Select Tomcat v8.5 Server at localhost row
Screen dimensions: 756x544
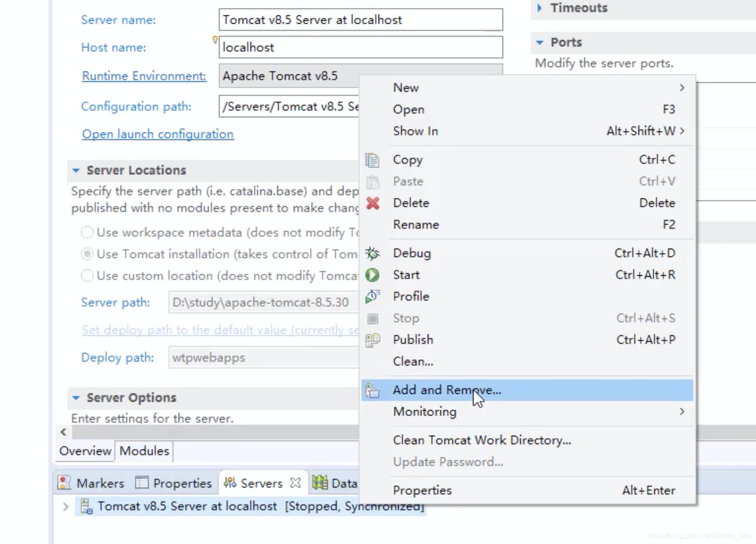pos(250,506)
